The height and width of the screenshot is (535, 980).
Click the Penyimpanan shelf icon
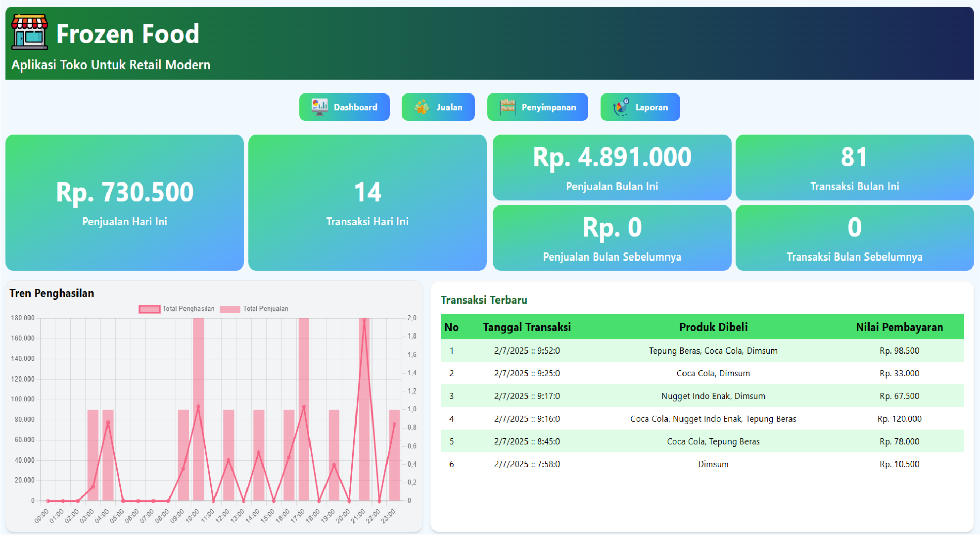[x=508, y=107]
